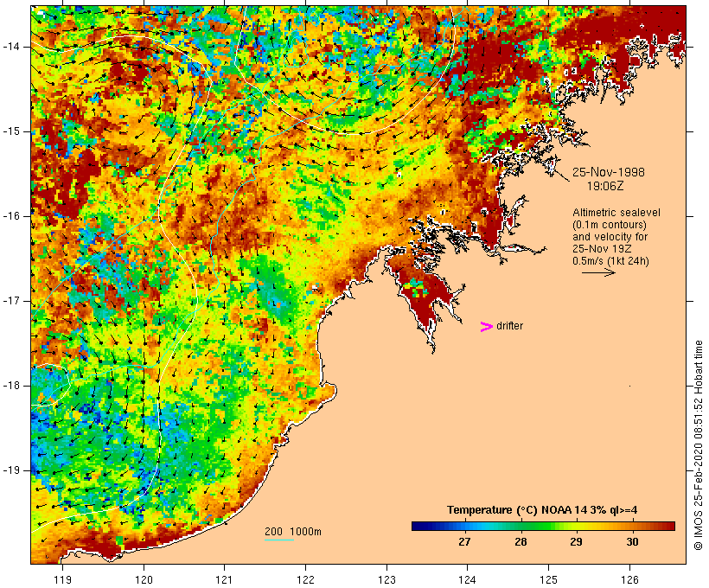709x588 pixels.
Task: Click the temperature colorbar title text
Action: [542, 510]
